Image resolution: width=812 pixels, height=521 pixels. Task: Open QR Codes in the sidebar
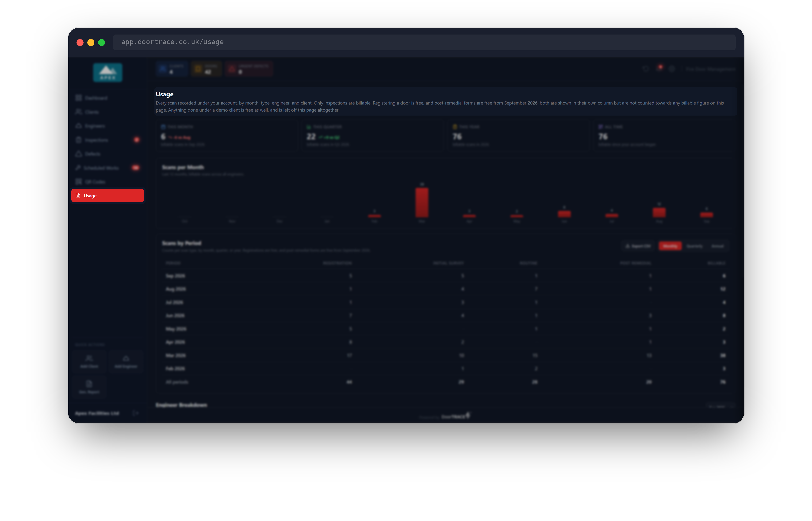coord(107,182)
